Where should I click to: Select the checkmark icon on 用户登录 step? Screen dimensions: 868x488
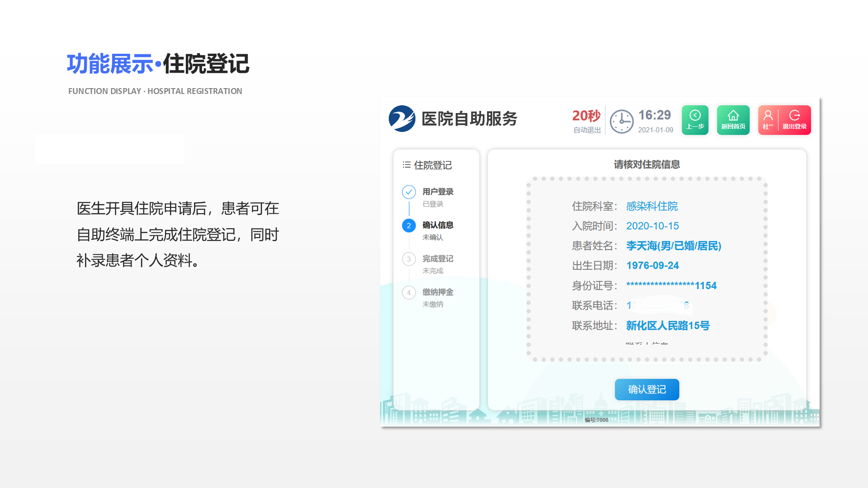[x=409, y=192]
